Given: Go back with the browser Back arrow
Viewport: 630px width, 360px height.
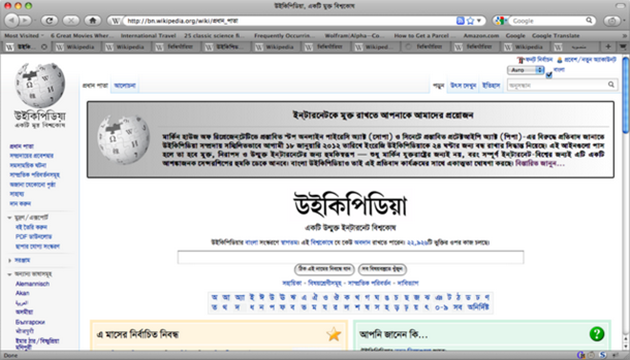Looking at the screenshot, I should tap(12, 20).
